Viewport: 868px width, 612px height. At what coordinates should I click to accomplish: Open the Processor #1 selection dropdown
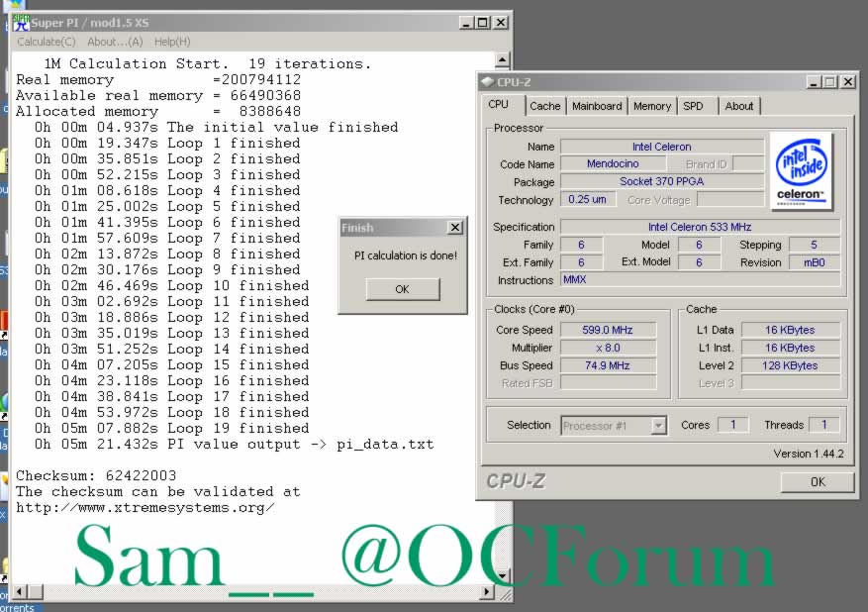click(x=658, y=426)
